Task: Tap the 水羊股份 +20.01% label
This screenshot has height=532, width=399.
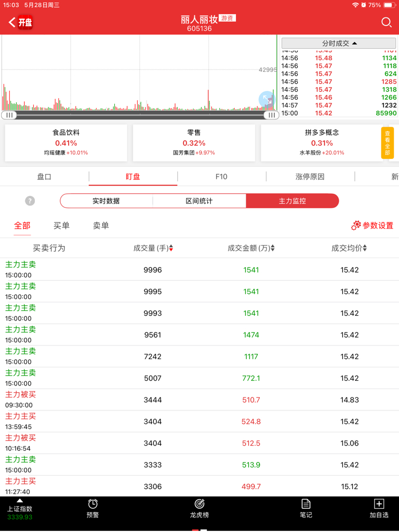Action: [322, 153]
